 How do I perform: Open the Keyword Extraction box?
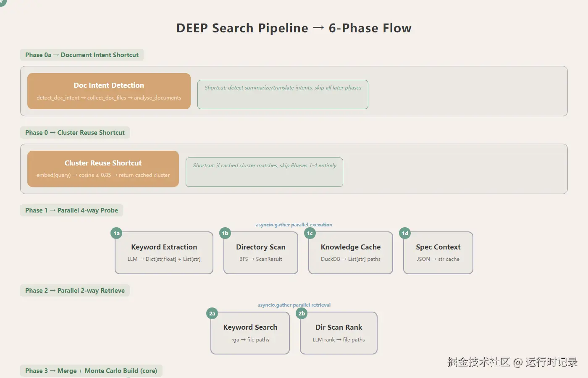(164, 253)
